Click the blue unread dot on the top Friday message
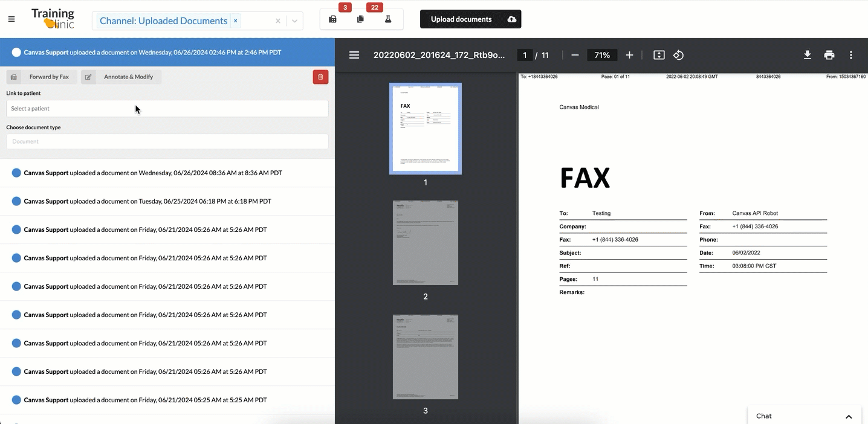This screenshot has height=424, width=868. click(x=15, y=230)
